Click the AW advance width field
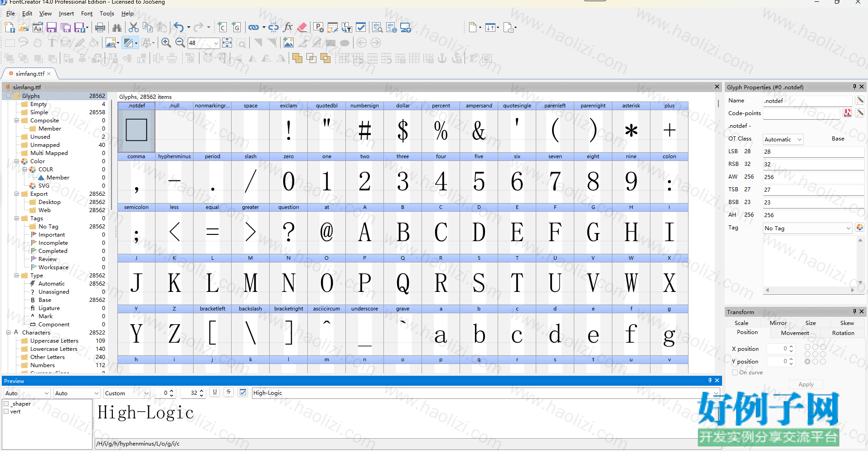868x451 pixels. point(813,177)
